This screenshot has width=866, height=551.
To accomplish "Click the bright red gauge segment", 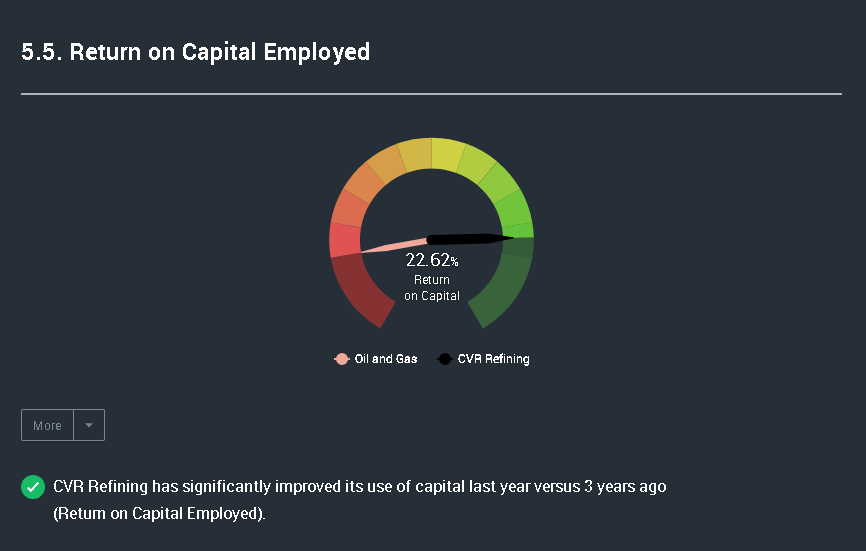I will [x=345, y=240].
